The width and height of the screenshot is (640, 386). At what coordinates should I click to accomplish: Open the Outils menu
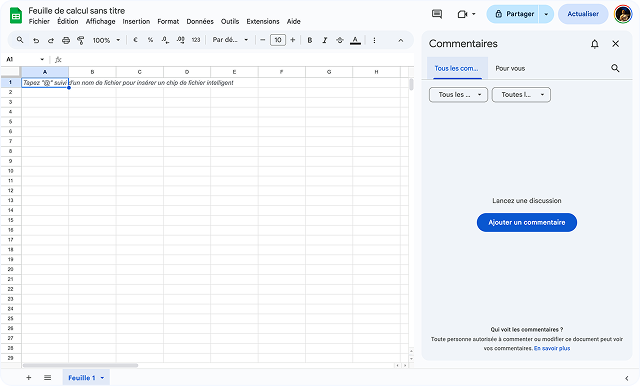coord(230,22)
